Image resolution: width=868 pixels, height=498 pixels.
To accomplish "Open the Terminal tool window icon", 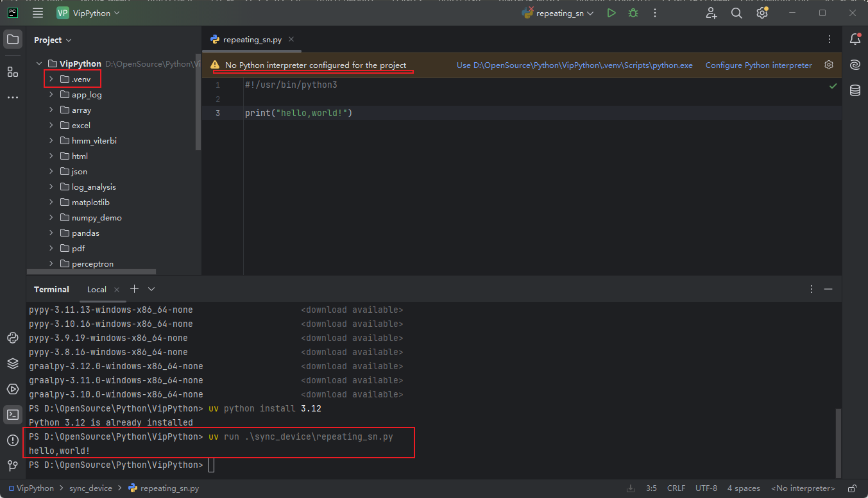I will (13, 415).
